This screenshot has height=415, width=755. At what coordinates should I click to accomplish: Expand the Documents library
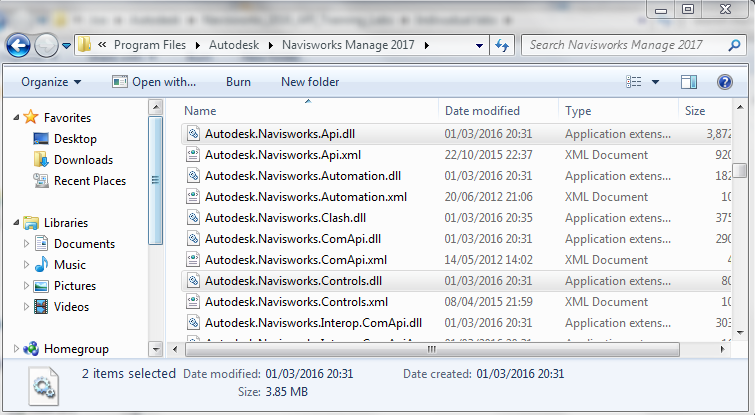pyautogui.click(x=26, y=244)
